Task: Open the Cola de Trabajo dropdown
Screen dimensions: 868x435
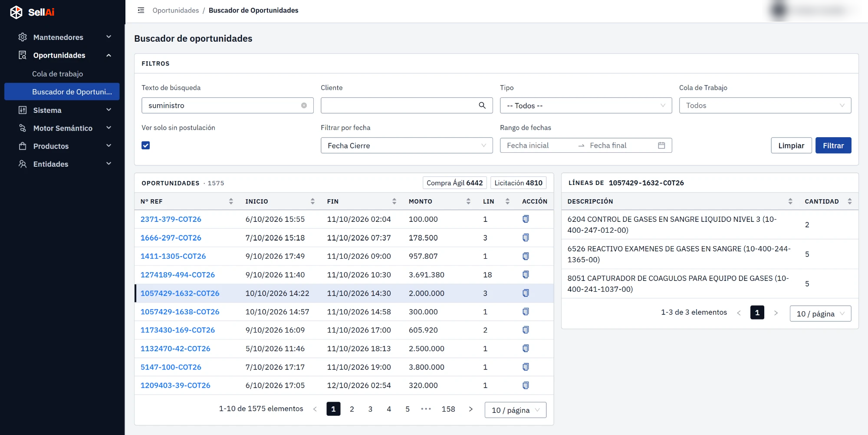Action: (x=765, y=105)
